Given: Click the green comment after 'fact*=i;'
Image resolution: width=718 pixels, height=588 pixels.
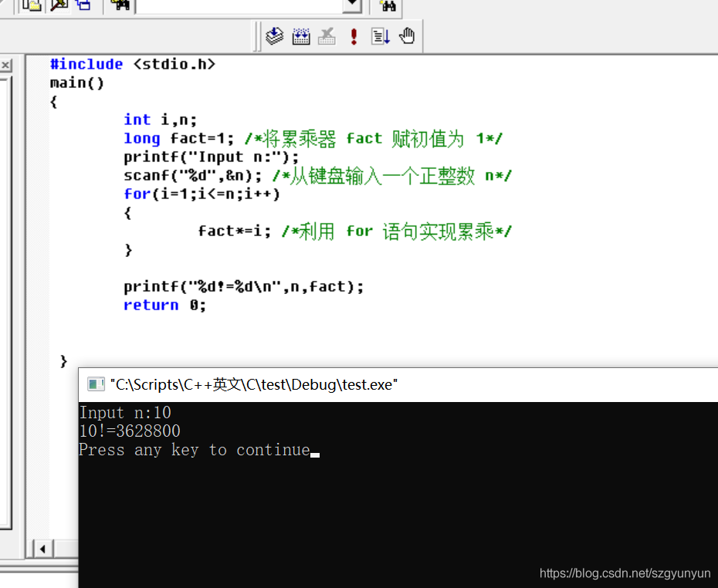Looking at the screenshot, I should pos(397,231).
